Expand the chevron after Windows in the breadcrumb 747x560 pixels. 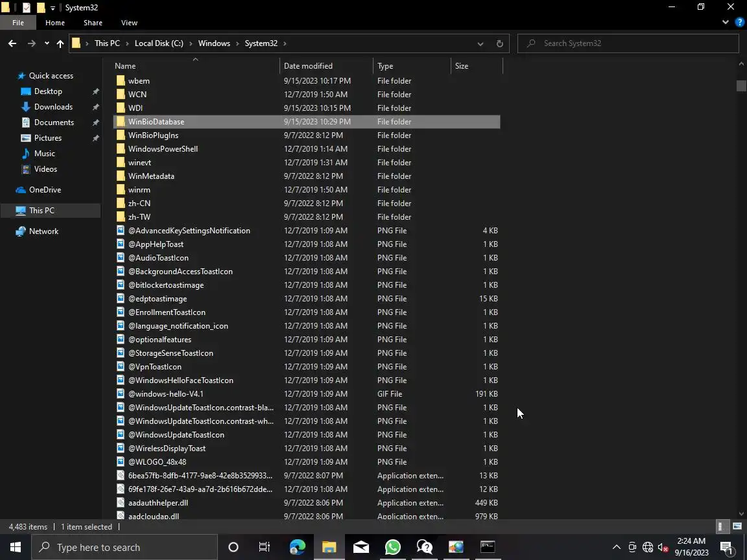point(238,43)
